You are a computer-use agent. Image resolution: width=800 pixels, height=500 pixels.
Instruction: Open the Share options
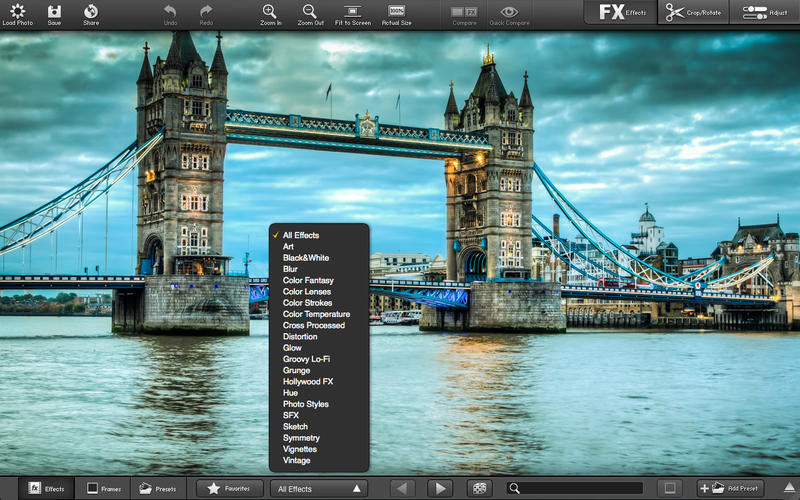point(91,11)
